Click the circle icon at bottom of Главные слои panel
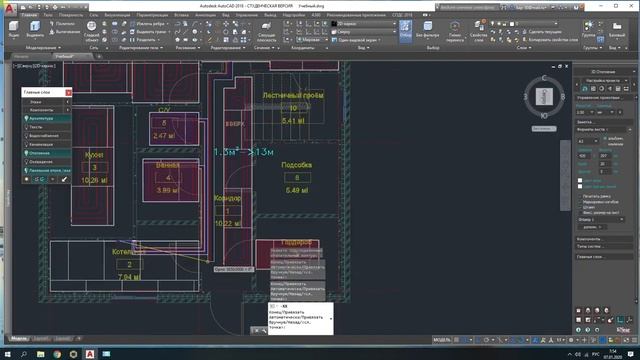The height and width of the screenshot is (360, 640). tap(27, 179)
